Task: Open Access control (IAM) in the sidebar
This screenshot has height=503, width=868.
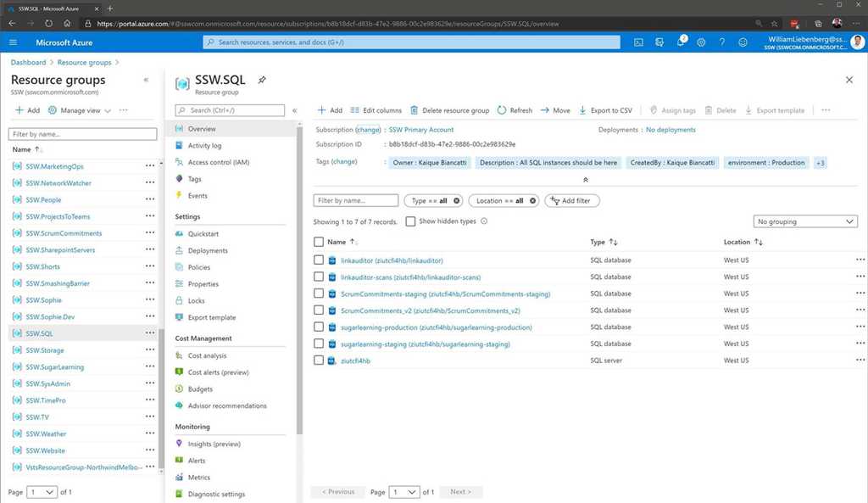Action: (218, 162)
